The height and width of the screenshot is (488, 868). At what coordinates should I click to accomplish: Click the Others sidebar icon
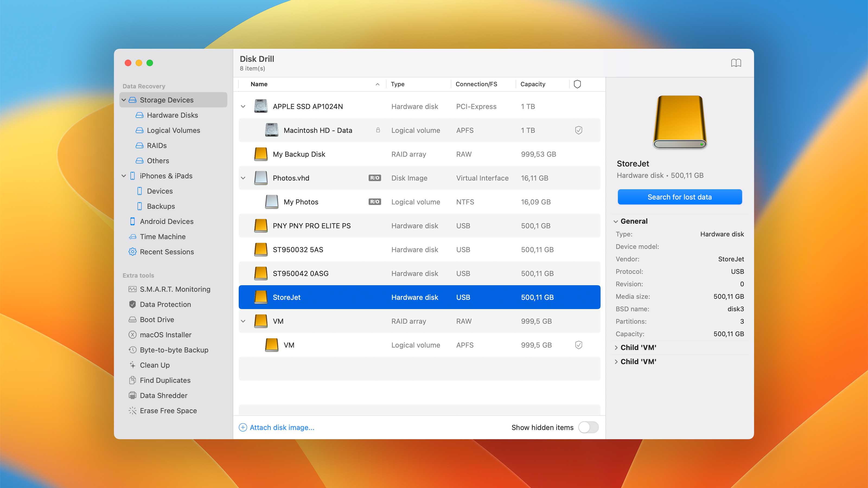pos(139,161)
